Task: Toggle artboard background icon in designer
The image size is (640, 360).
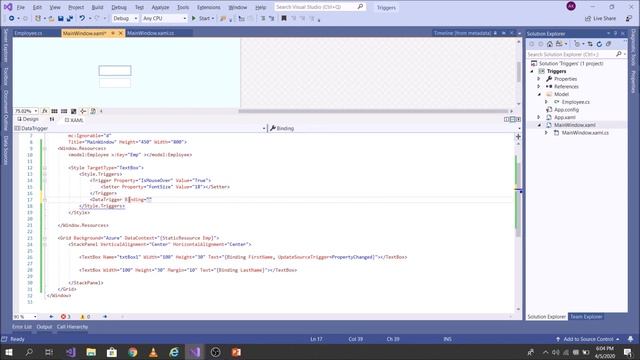Action: click(73, 111)
